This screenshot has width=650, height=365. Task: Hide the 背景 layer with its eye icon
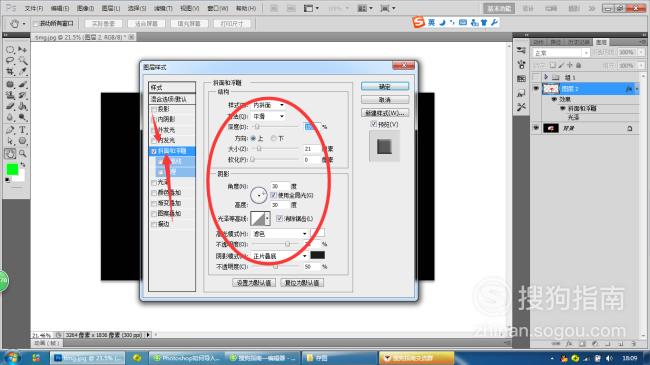click(536, 128)
